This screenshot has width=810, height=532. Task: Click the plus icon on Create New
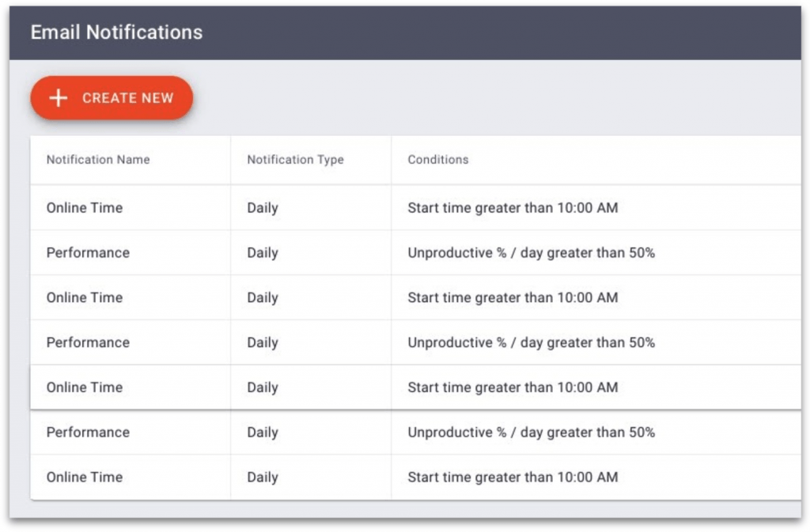57,98
